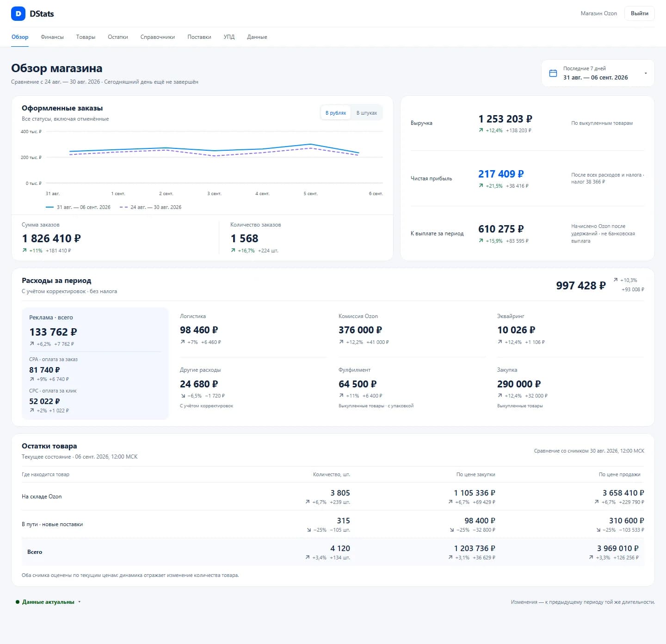Open the 'Справочники' tab
Viewport: 666px width, 644px height.
coord(158,37)
